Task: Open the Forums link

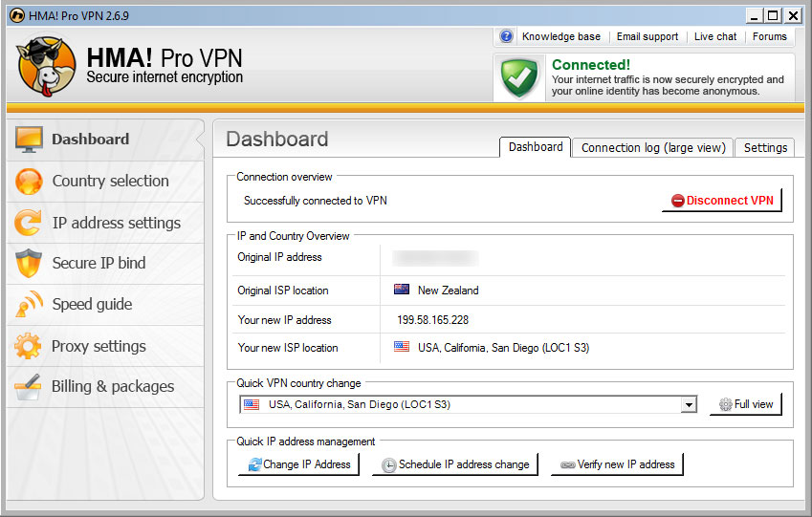Action: click(769, 36)
